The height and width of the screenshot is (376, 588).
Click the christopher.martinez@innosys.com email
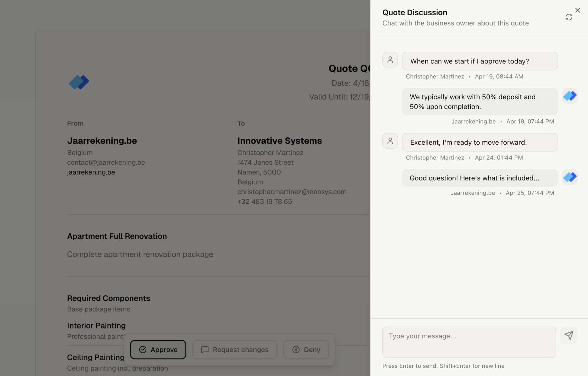[292, 192]
